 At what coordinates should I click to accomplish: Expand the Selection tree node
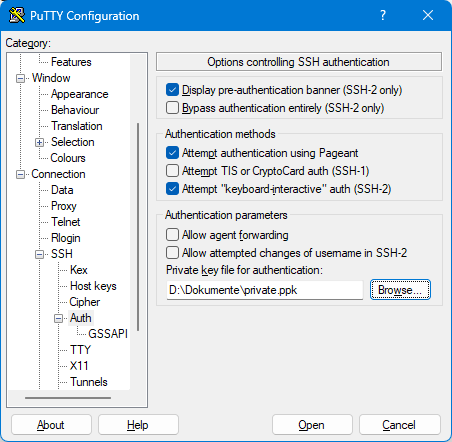coord(39,142)
